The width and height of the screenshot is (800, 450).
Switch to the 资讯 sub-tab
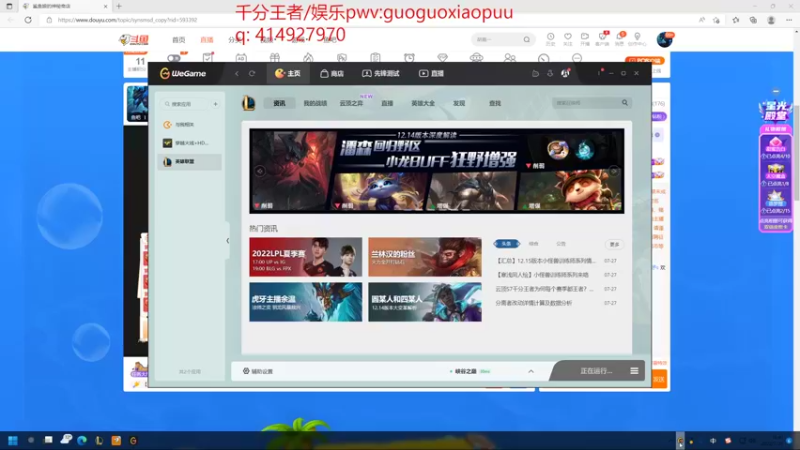[x=280, y=103]
